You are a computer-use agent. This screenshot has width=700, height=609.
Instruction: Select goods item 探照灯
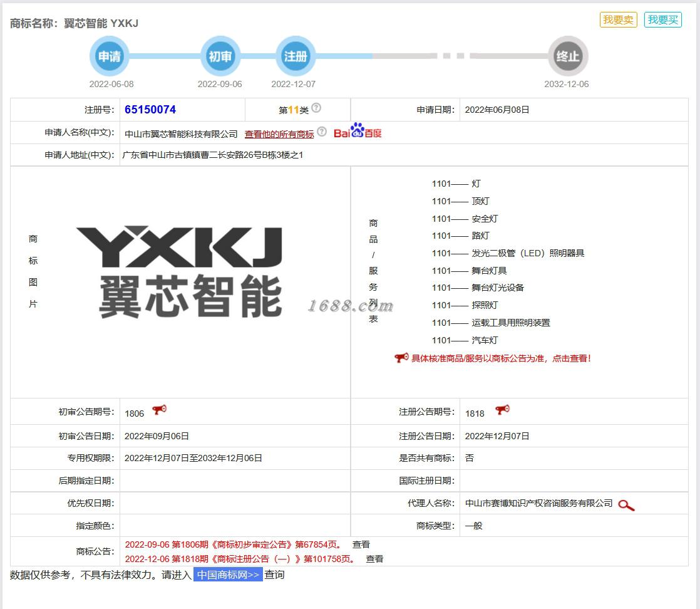(x=485, y=305)
